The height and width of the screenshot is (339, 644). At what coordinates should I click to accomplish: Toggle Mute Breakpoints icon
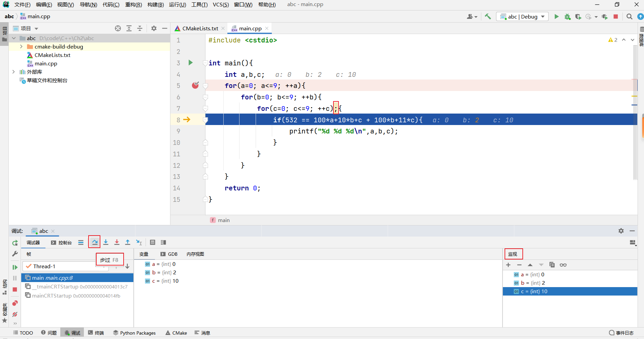pyautogui.click(x=15, y=314)
